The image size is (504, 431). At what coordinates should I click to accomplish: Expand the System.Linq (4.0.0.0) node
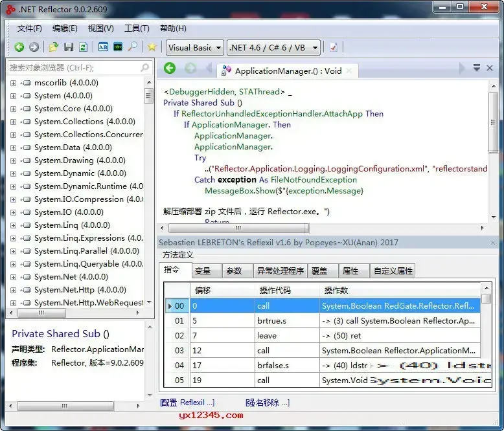click(x=13, y=225)
